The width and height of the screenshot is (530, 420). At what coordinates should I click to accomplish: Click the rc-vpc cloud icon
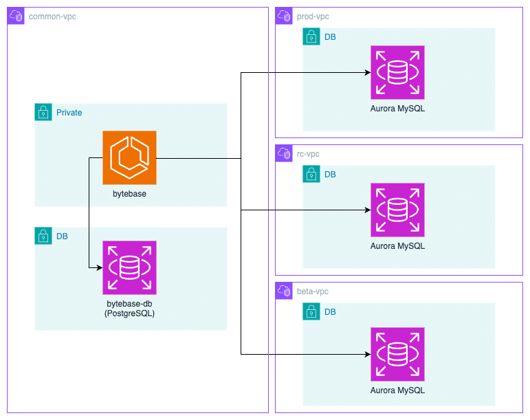[x=284, y=153]
